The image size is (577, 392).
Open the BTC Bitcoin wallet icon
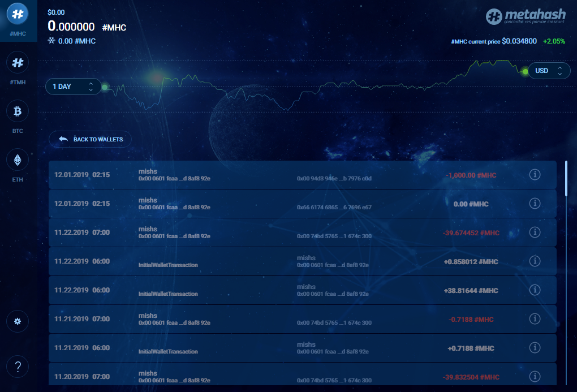pos(18,111)
